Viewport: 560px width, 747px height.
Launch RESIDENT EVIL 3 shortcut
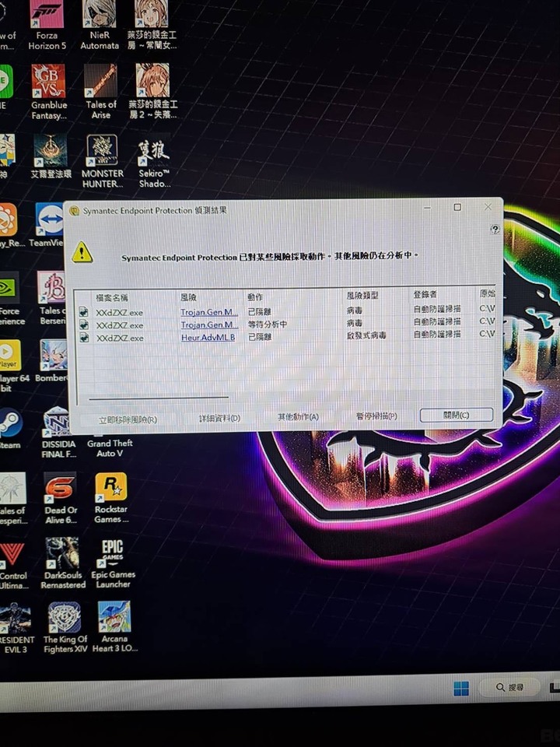click(16, 627)
